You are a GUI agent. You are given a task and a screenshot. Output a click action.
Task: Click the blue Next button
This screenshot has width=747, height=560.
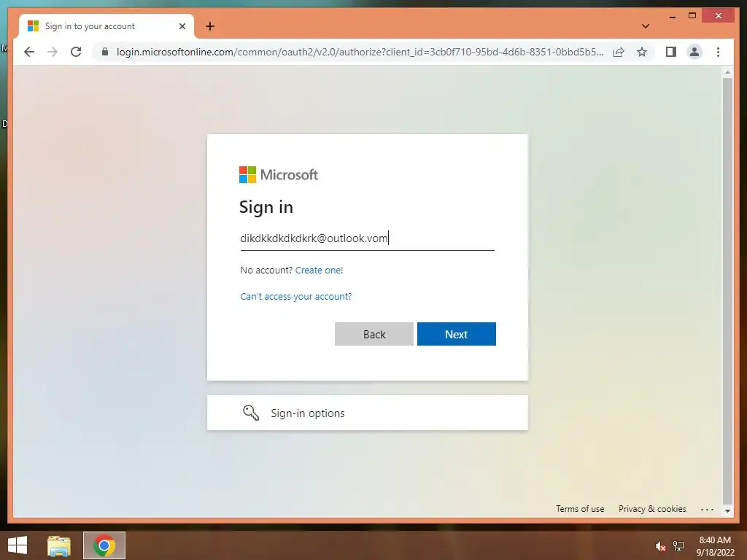(x=457, y=334)
